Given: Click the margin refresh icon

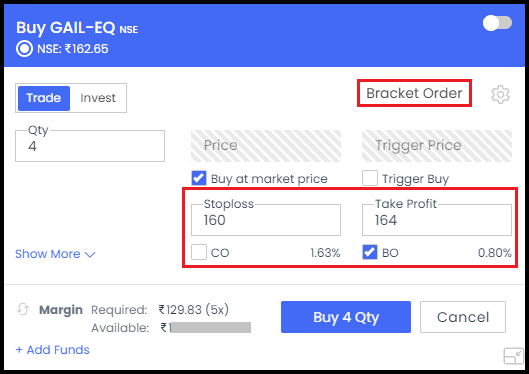Looking at the screenshot, I should click(23, 309).
